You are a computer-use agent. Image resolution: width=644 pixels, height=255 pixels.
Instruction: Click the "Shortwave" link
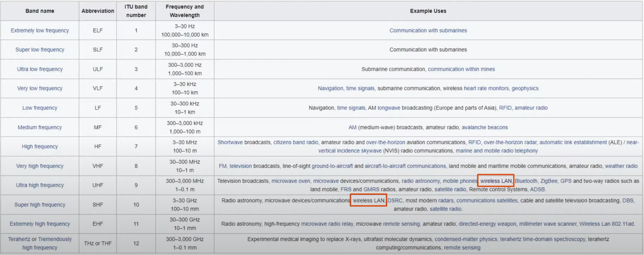click(x=230, y=142)
